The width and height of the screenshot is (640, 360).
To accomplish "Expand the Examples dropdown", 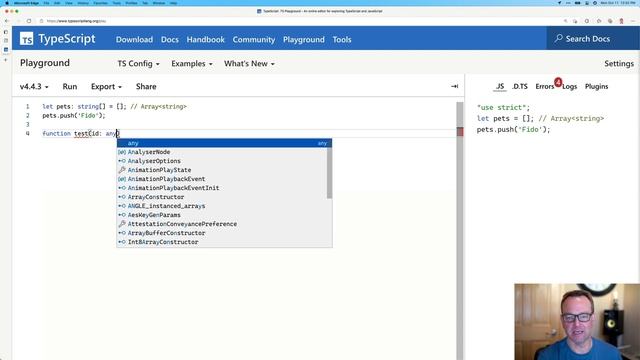I will pyautogui.click(x=191, y=64).
